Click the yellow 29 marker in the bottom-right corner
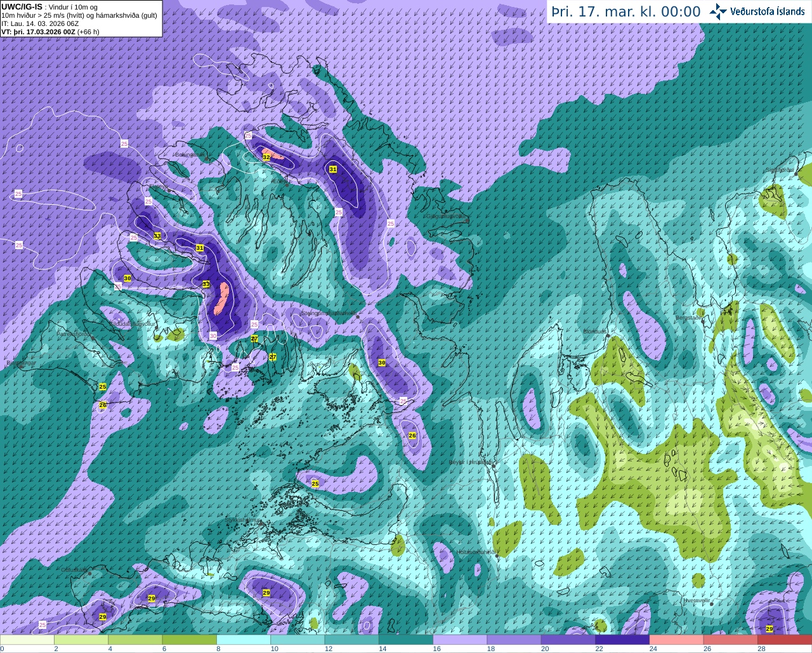The width and height of the screenshot is (812, 653). coord(769,629)
